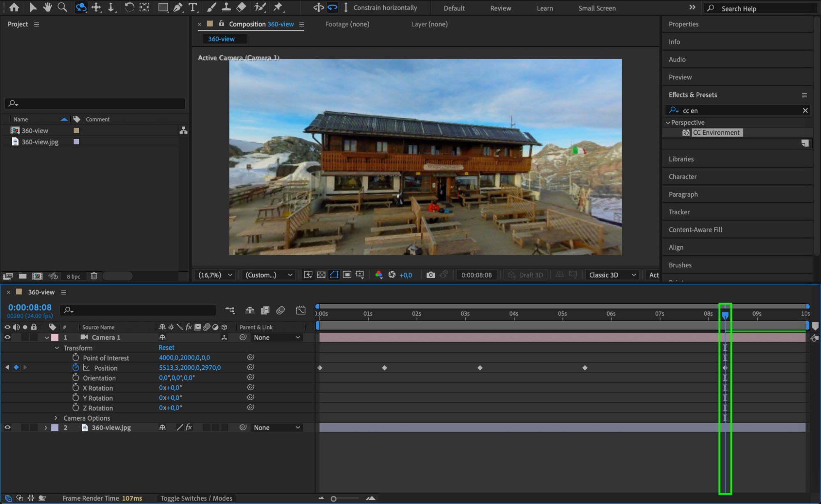Toggle the Position stopwatch
821x504 pixels.
tap(76, 368)
